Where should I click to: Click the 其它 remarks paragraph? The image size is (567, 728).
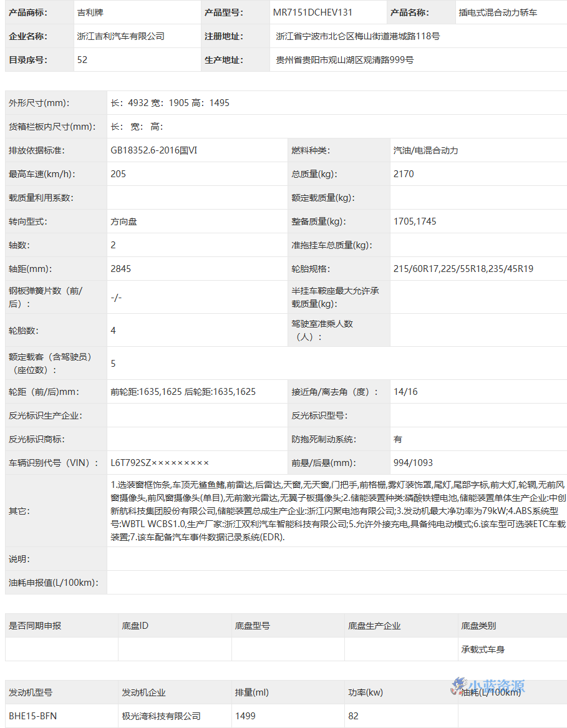click(x=338, y=511)
